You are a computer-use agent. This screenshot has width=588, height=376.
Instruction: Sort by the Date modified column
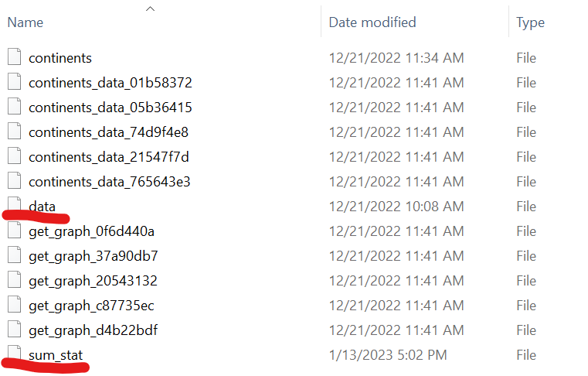(372, 23)
